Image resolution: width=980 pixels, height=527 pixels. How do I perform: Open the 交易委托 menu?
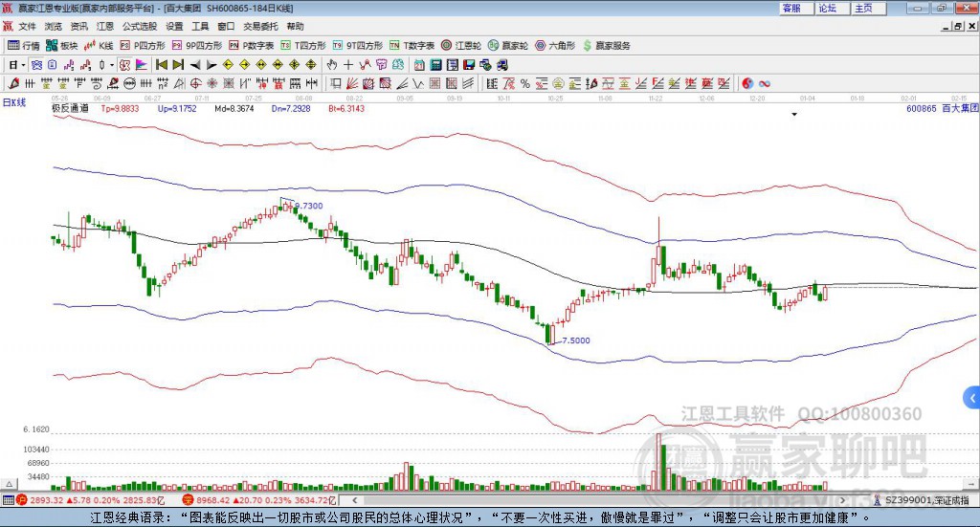(x=260, y=26)
